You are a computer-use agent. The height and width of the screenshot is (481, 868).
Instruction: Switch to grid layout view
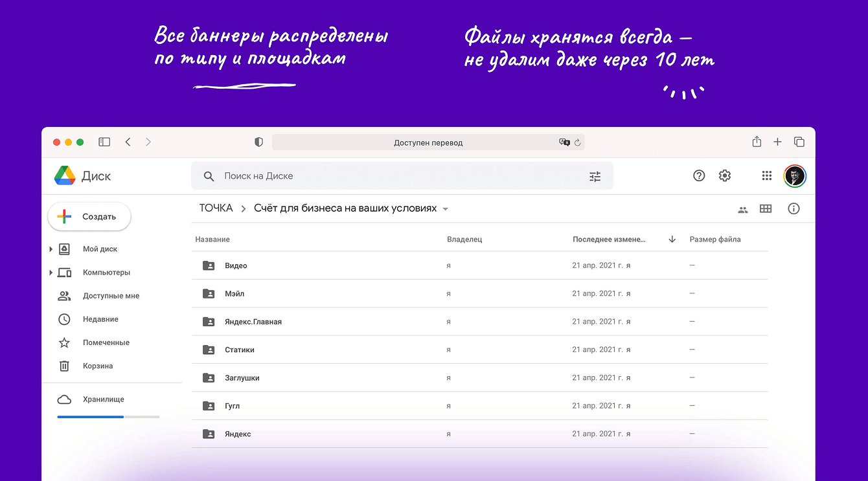coord(766,208)
